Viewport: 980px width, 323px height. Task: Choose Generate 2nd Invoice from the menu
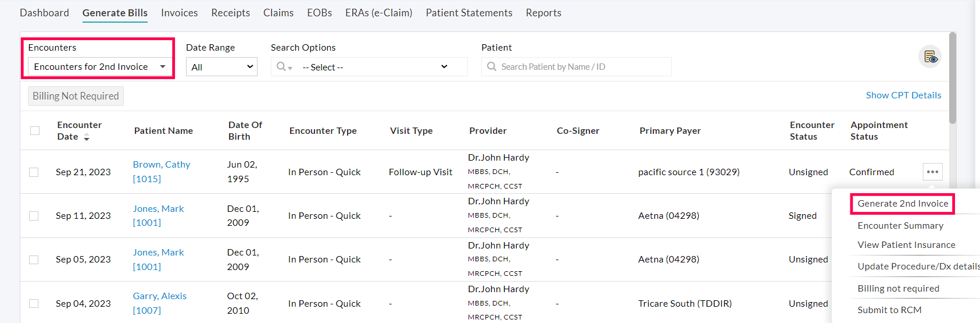click(902, 204)
